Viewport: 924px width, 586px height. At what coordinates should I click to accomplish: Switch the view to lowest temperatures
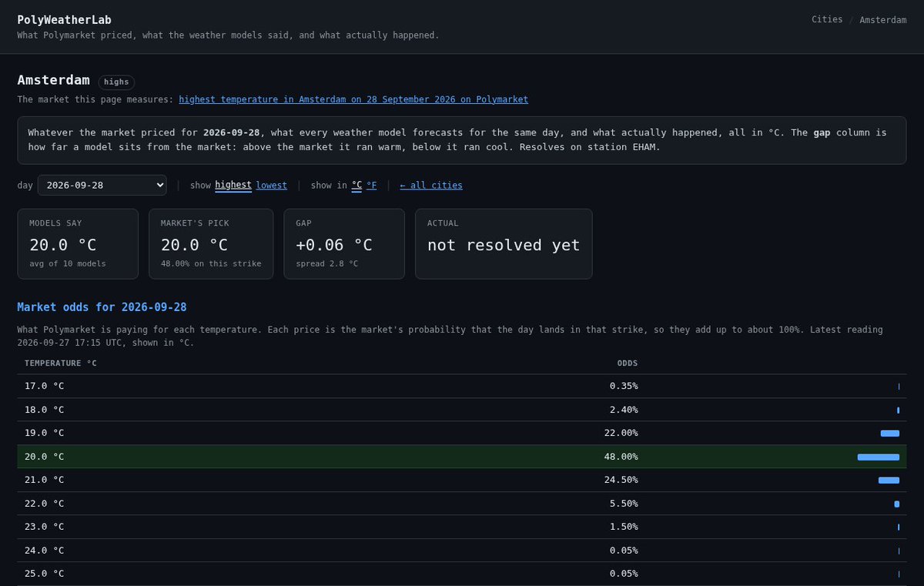coord(272,185)
